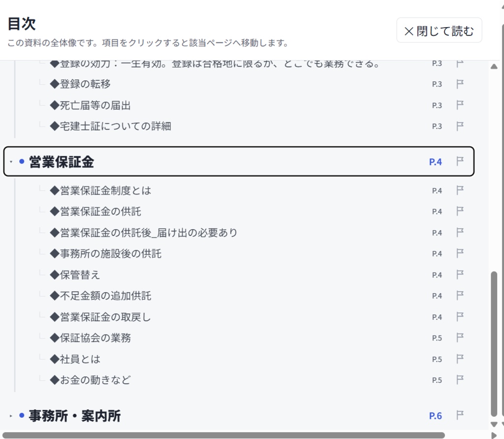Flag the 事務所・案内所 heading row
Image resolution: width=504 pixels, height=439 pixels.
460,415
